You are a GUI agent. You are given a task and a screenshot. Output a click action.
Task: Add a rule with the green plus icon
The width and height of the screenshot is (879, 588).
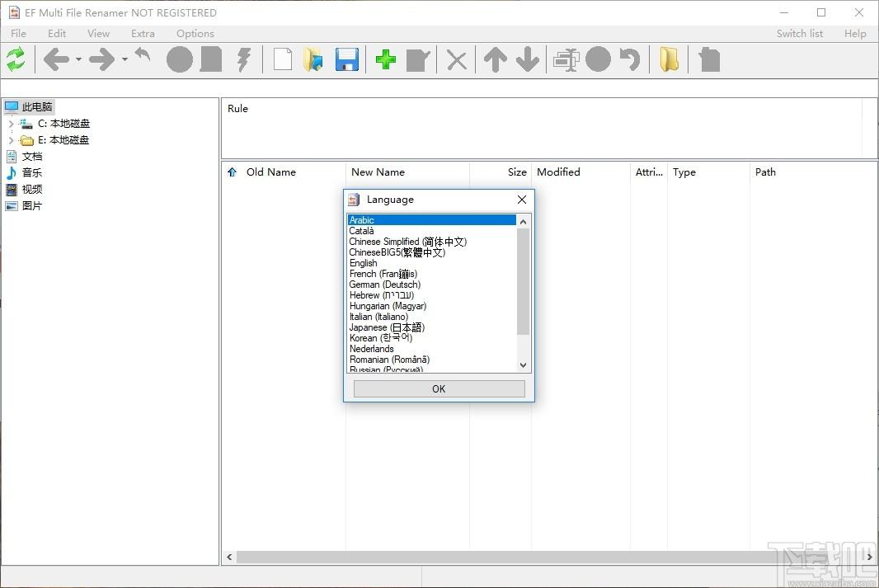(386, 59)
